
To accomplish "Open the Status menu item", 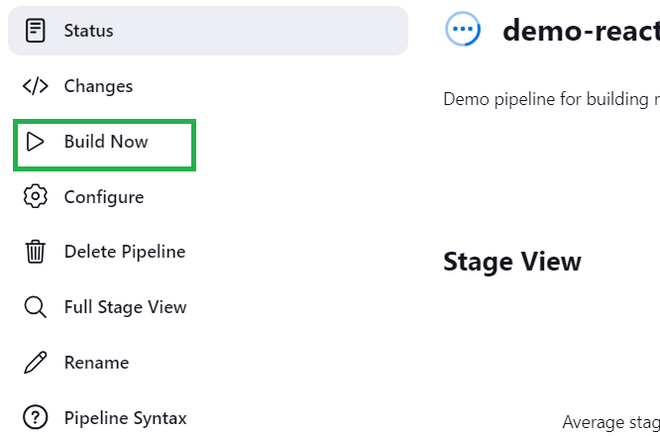I will (89, 31).
